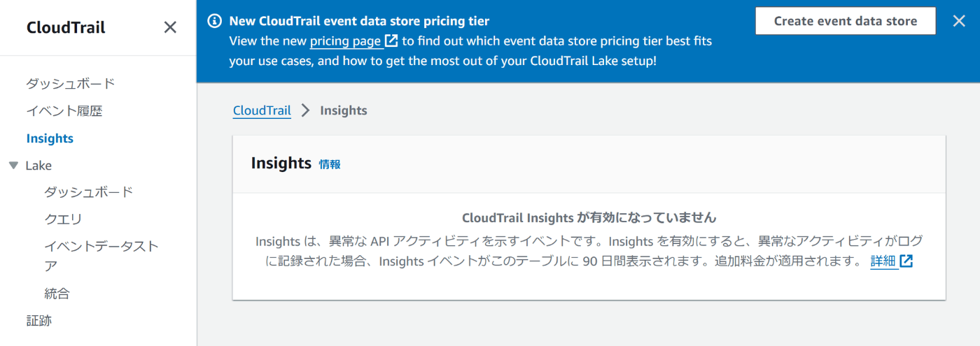
Task: Open 証跡 in the sidebar
Action: point(39,321)
